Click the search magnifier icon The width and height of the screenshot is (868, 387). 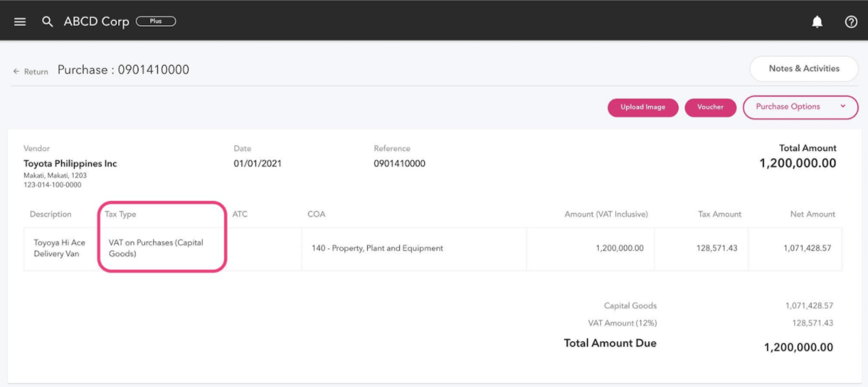(47, 22)
